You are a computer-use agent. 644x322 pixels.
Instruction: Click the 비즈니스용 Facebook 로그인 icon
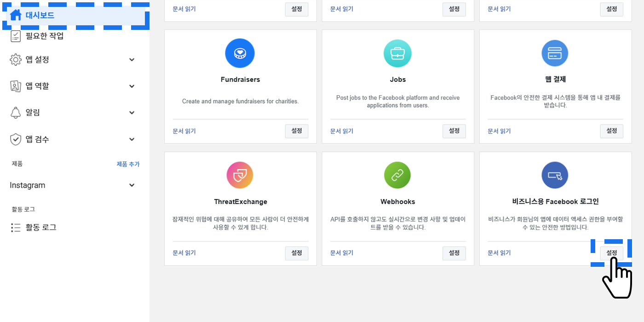(555, 175)
